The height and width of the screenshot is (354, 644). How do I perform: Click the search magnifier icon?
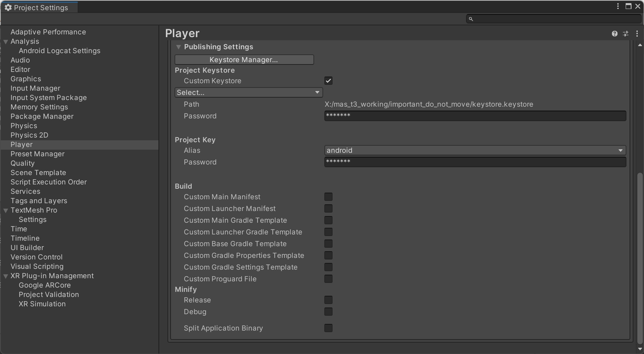471,19
